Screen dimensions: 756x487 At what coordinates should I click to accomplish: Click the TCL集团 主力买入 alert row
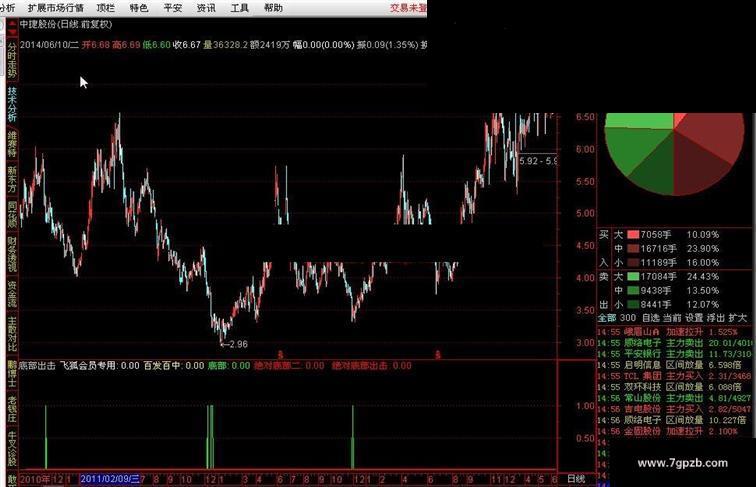[675, 376]
